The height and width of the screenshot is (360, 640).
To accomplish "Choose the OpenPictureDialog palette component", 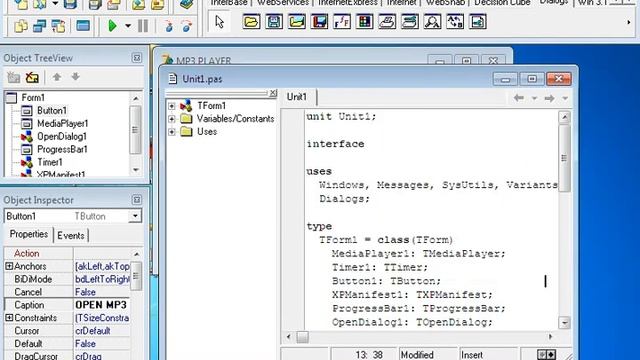I will (297, 22).
